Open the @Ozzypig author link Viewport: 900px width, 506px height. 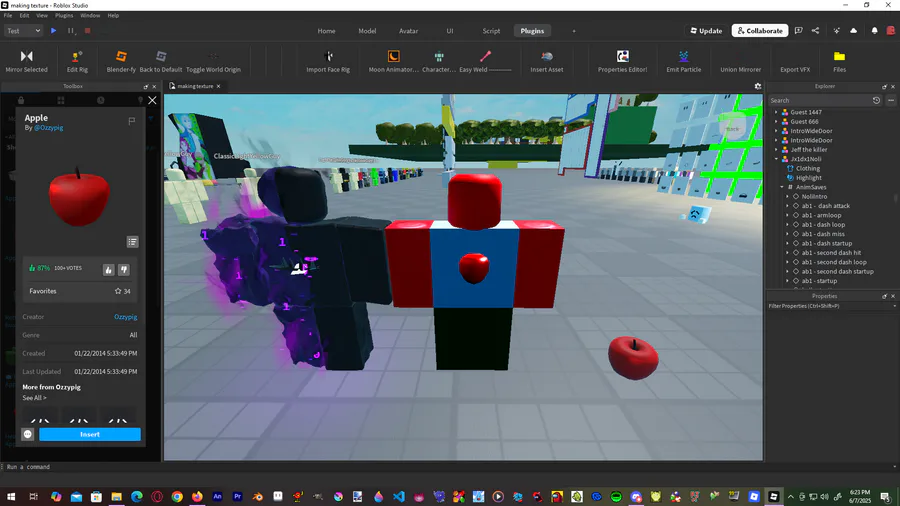49,128
